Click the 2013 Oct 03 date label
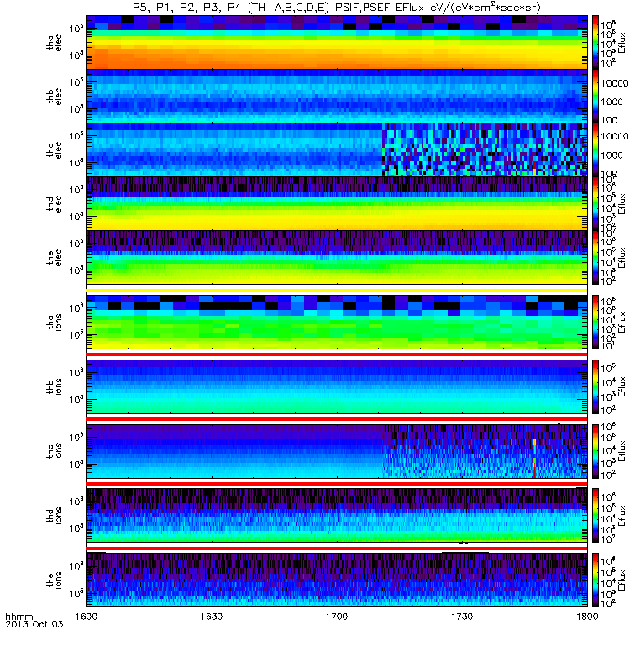The image size is (630, 672). 34,624
